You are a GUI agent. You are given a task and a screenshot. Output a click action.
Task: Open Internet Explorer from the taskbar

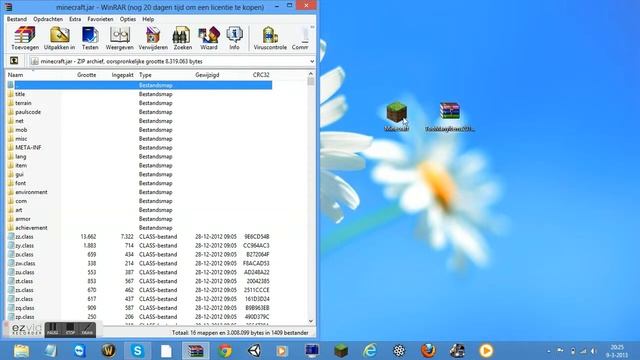pos(370,351)
